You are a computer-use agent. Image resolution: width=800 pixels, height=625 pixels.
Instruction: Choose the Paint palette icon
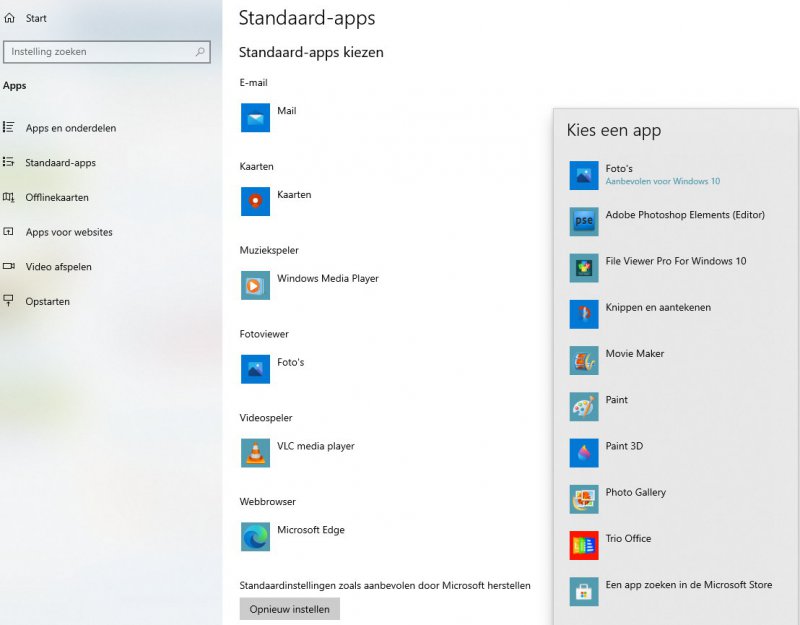(584, 407)
